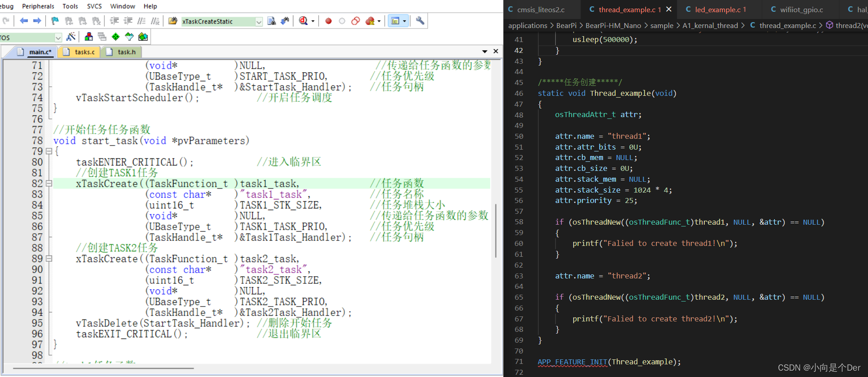This screenshot has height=377, width=868.
Task: Clear all bookmarks icon
Action: coord(96,21)
